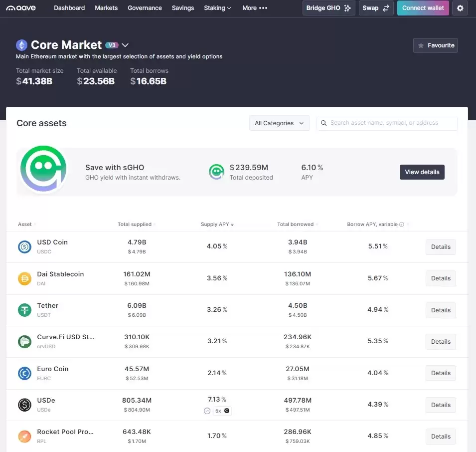Expand the Core Market selector chevron
The image size is (476, 452).
coord(125,44)
